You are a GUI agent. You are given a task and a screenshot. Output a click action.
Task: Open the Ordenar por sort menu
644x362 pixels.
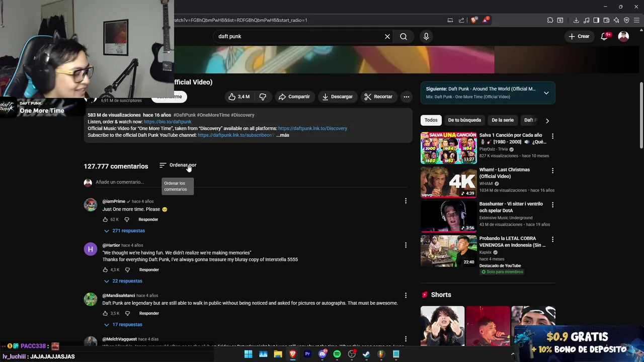(x=178, y=165)
